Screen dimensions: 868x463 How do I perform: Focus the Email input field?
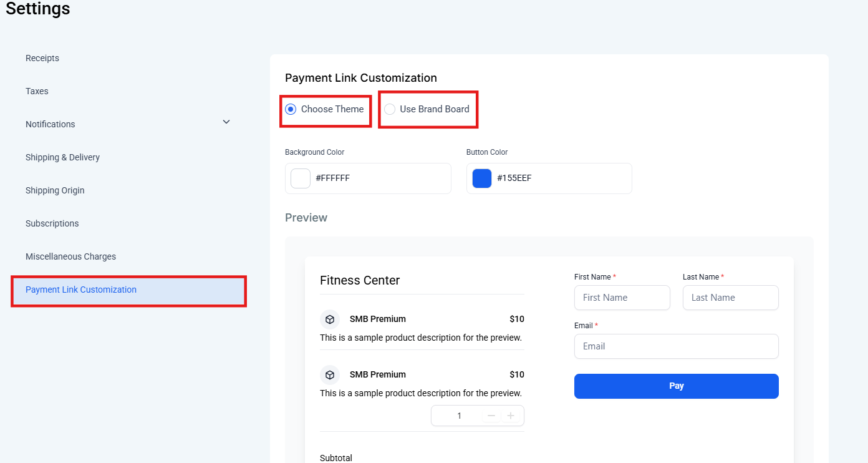(676, 346)
